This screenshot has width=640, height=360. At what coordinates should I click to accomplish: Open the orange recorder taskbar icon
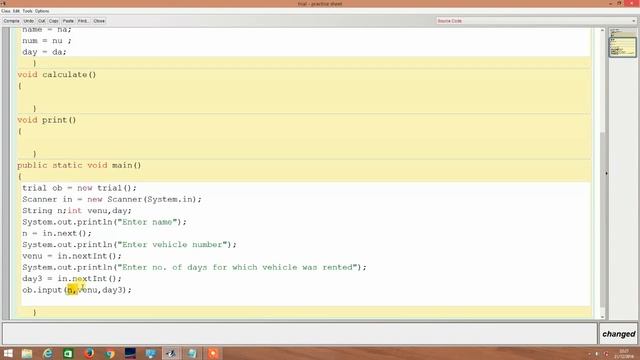click(213, 353)
